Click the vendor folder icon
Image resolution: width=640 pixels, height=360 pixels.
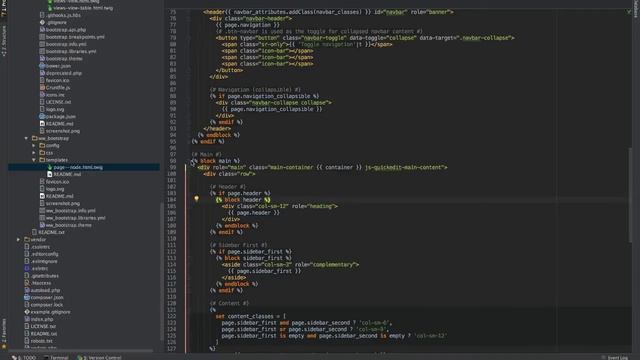point(27,240)
